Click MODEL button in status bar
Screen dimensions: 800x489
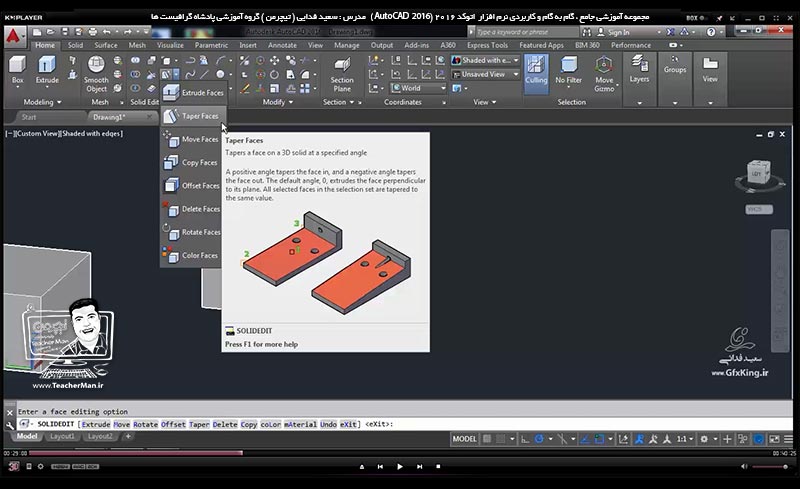[464, 439]
